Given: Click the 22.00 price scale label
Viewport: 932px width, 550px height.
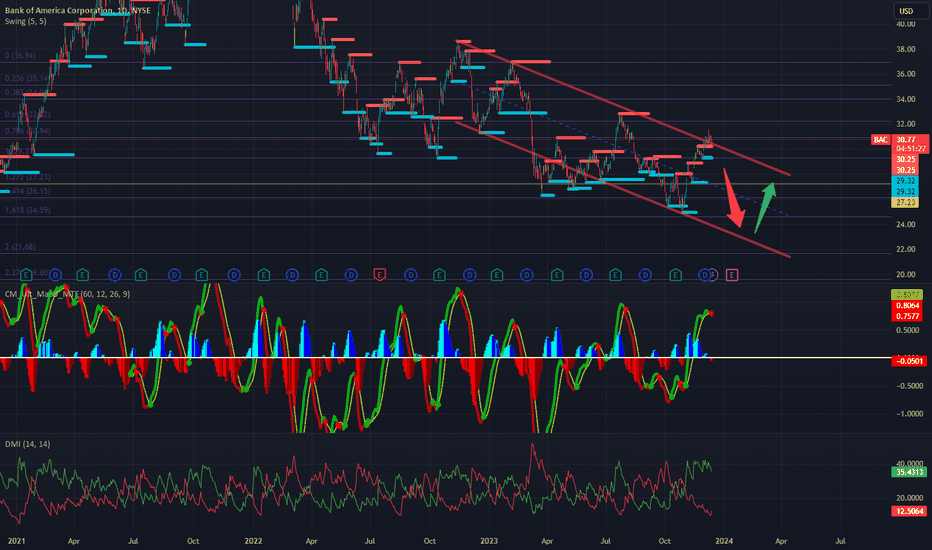Looking at the screenshot, I should pos(906,249).
